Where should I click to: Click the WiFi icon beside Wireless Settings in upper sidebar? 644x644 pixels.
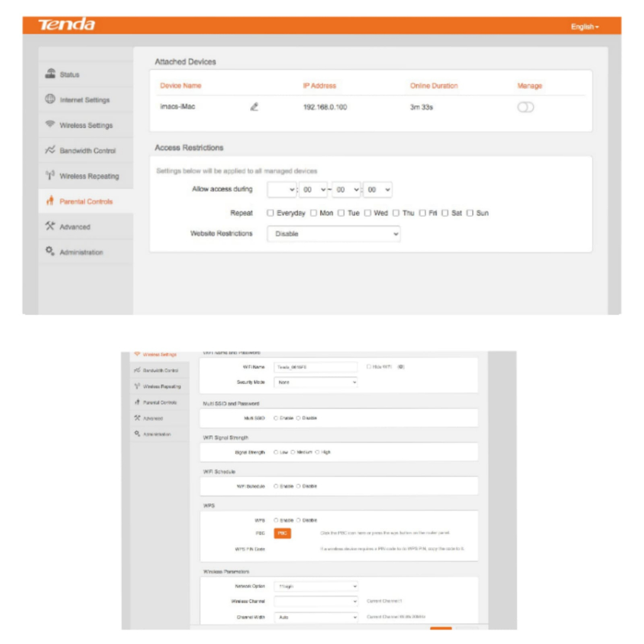pos(50,125)
